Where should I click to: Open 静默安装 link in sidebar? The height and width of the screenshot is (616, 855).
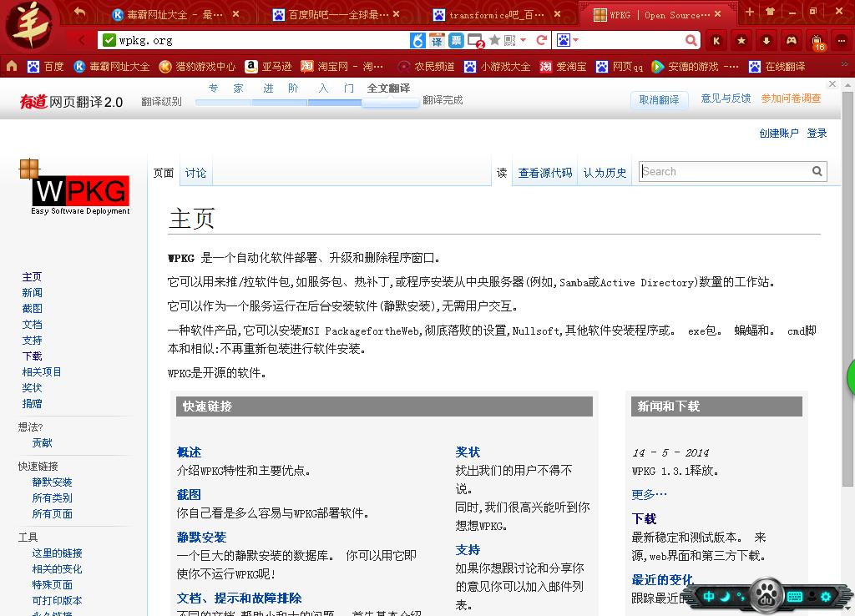[52, 482]
